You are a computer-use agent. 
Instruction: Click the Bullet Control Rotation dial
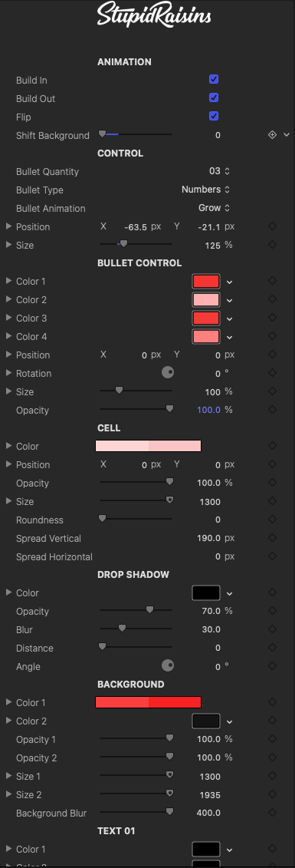(168, 372)
